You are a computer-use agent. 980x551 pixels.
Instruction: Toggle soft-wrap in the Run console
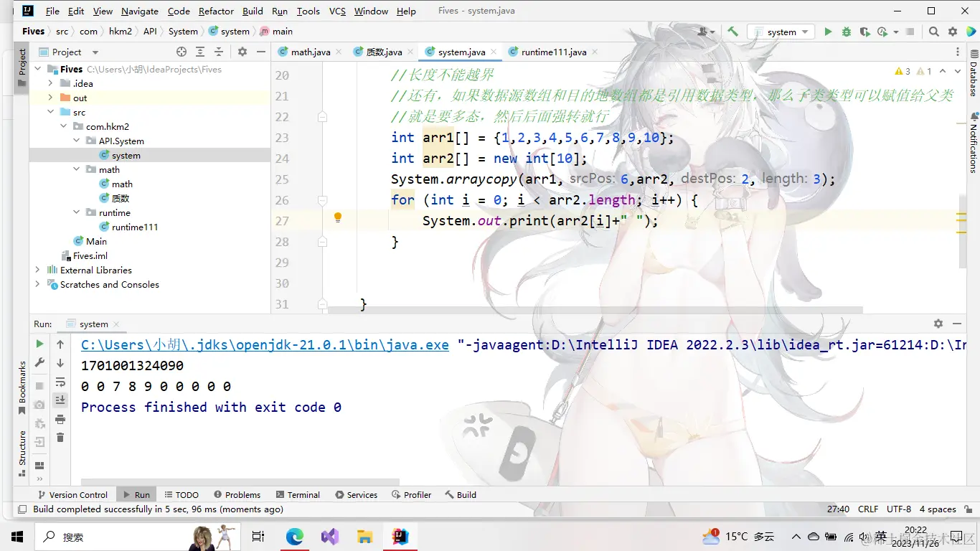[60, 382]
